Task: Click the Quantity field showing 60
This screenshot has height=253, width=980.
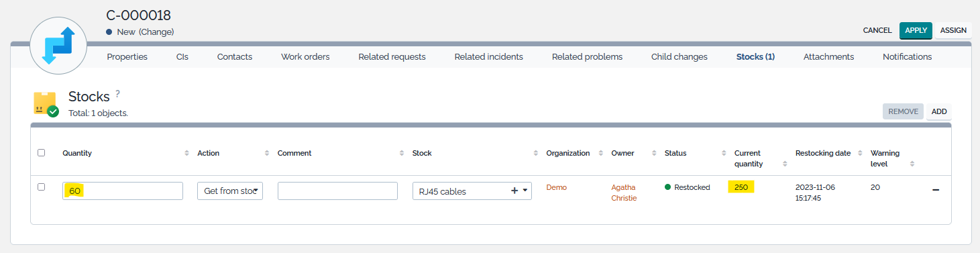Action: 123,191
